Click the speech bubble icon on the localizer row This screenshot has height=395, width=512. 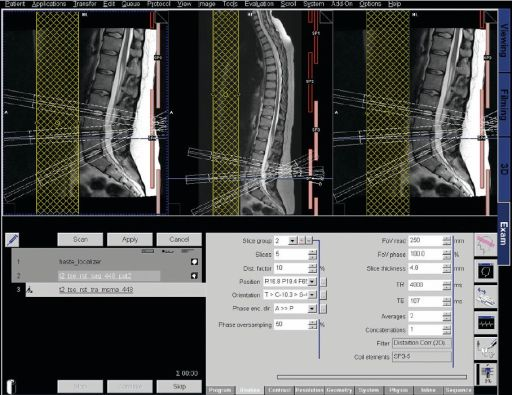pos(194,262)
